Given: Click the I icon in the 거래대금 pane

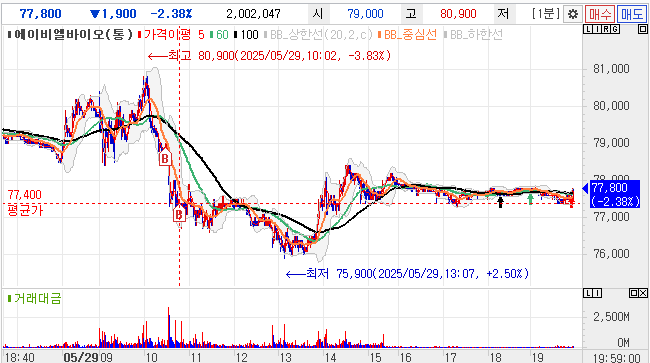Looking at the screenshot, I should pos(597,293).
